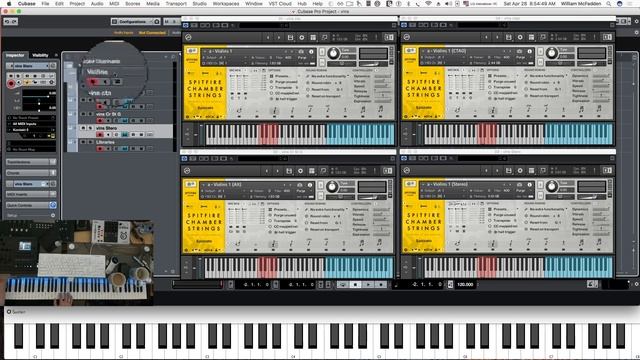The height and width of the screenshot is (360, 640).
Task: Click the Undo arrow in Cubase toolbar
Action: point(7,22)
